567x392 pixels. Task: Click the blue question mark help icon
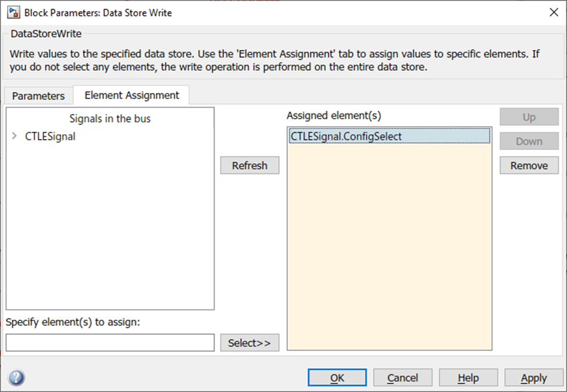click(x=16, y=378)
